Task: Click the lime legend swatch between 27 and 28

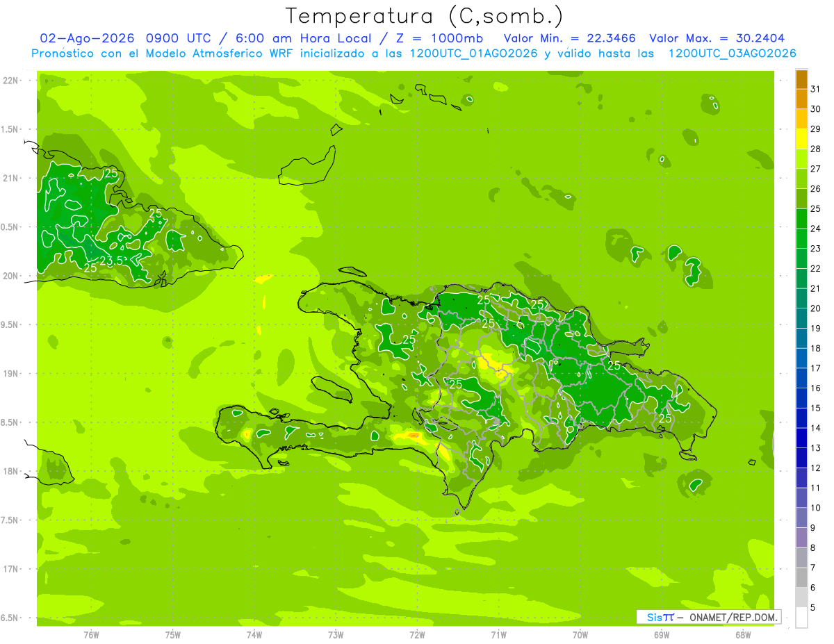Action: pos(801,159)
